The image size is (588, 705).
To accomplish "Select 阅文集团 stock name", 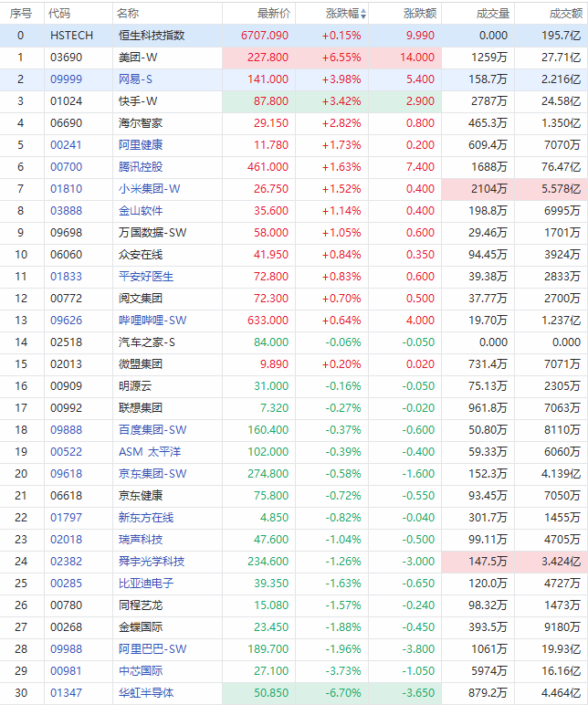I will coord(141,299).
